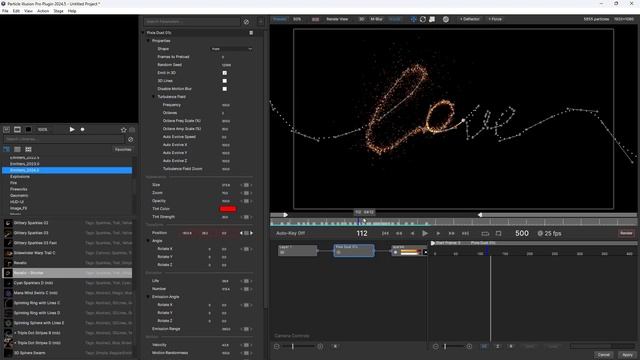The image size is (640, 360).
Task: Play the stage animation
Action: [x=425, y=233]
